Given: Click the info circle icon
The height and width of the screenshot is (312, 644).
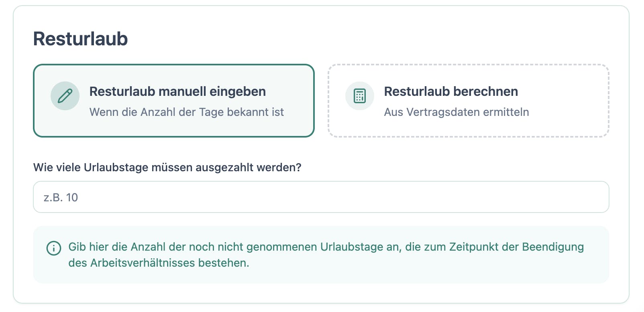Looking at the screenshot, I should pyautogui.click(x=54, y=248).
